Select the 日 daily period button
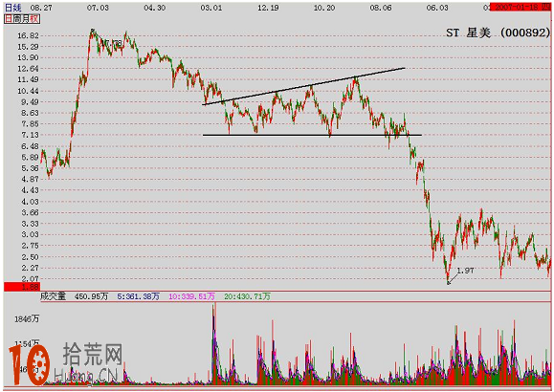Image resolution: width=554 pixels, height=392 pixels. click(x=9, y=19)
